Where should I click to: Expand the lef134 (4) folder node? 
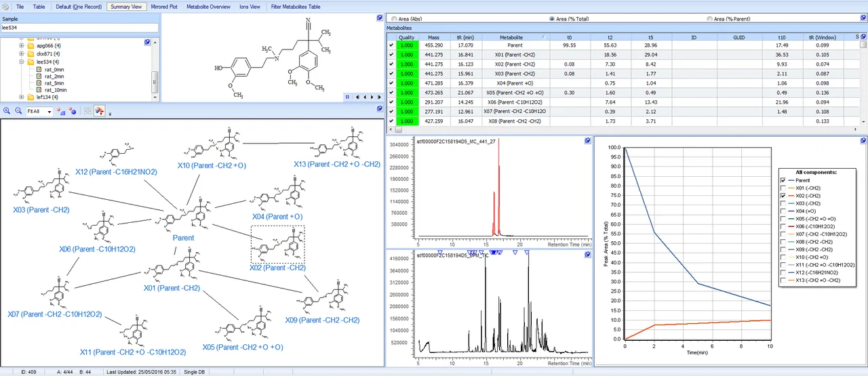22,97
